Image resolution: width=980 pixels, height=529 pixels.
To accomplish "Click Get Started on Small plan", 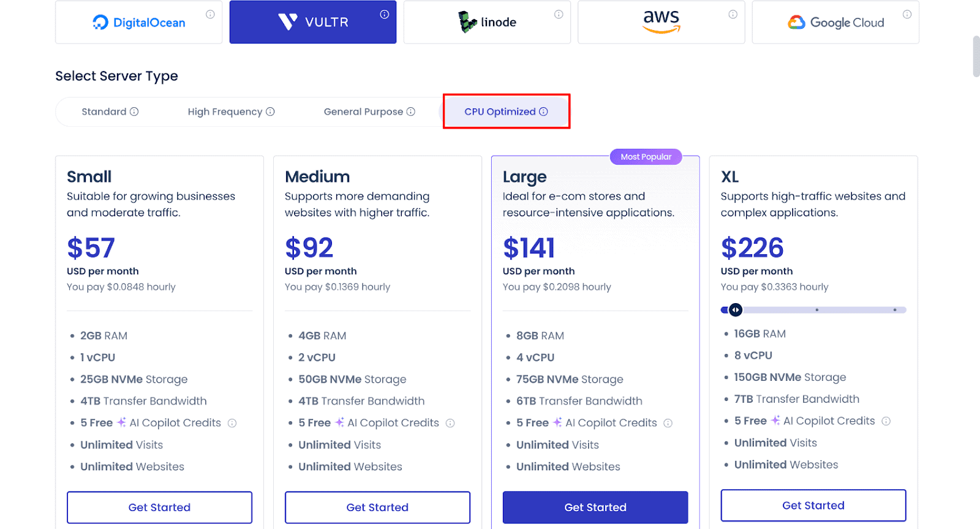I will tap(159, 507).
